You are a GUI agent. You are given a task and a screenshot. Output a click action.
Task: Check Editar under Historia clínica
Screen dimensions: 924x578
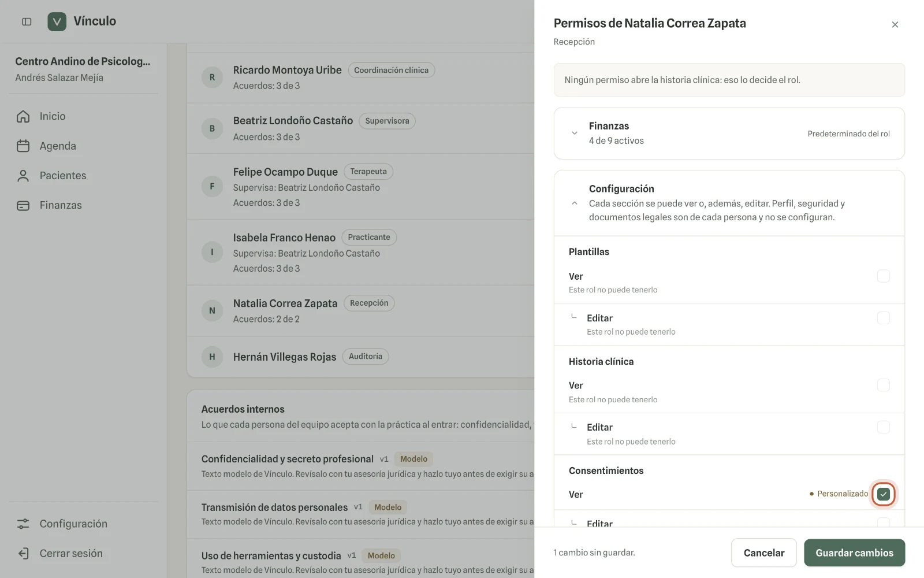[883, 427]
